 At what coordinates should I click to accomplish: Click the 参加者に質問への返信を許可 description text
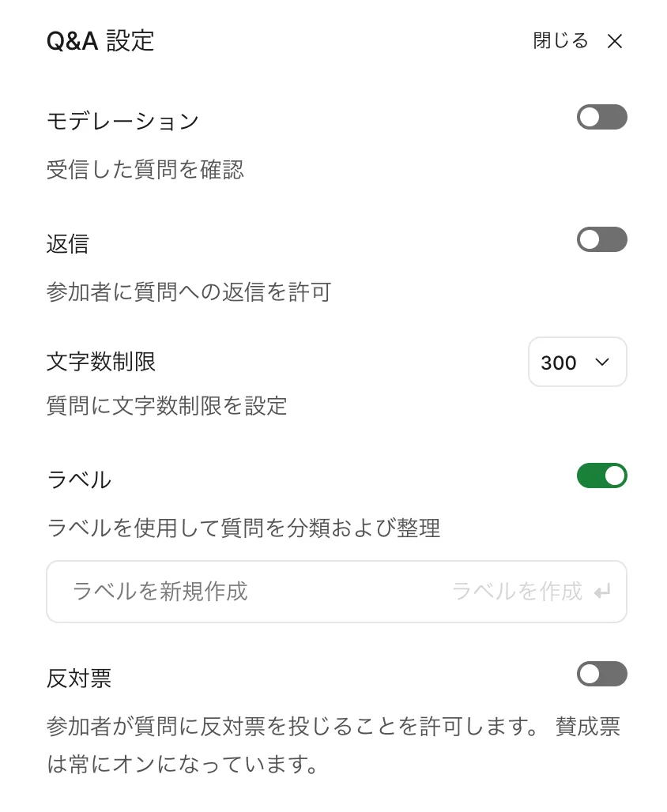pos(188,292)
